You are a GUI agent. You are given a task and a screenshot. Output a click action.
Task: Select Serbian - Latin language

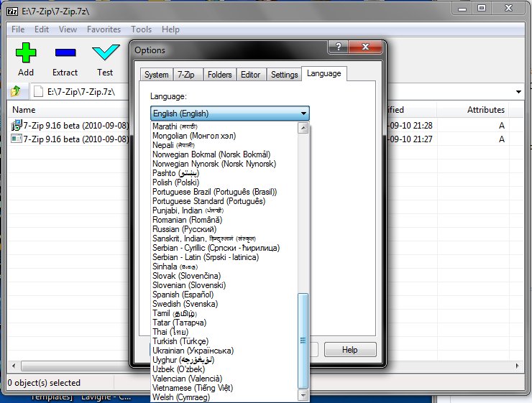pyautogui.click(x=224, y=257)
